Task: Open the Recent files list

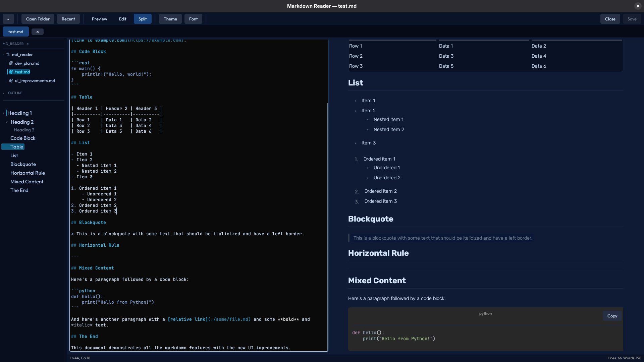Action: point(68,19)
